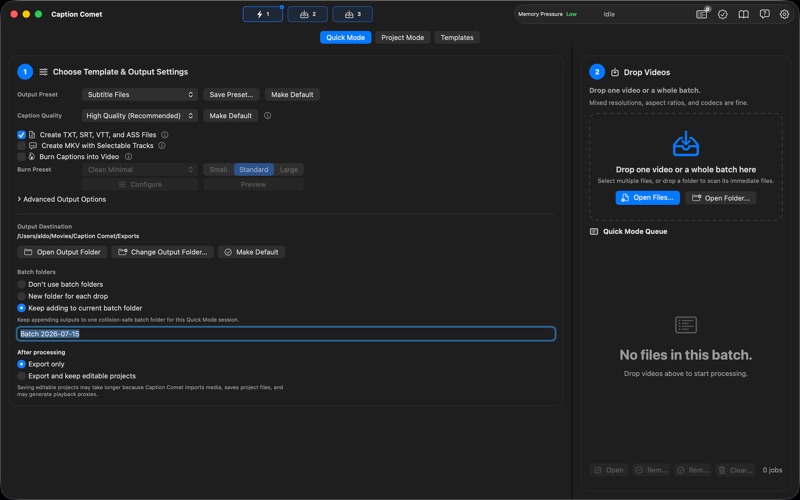Click the sliders icon beside Choose Template heading
The width and height of the screenshot is (800, 500).
43,72
